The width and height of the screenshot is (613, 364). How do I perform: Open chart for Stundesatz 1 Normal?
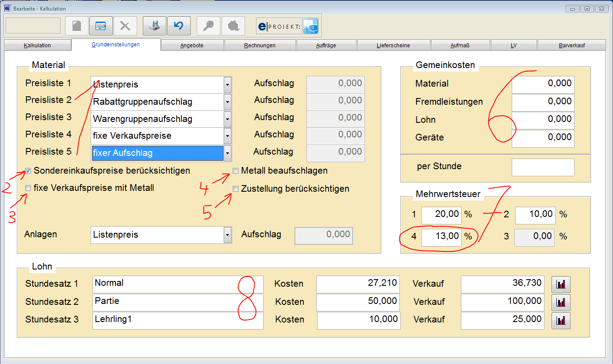[561, 285]
